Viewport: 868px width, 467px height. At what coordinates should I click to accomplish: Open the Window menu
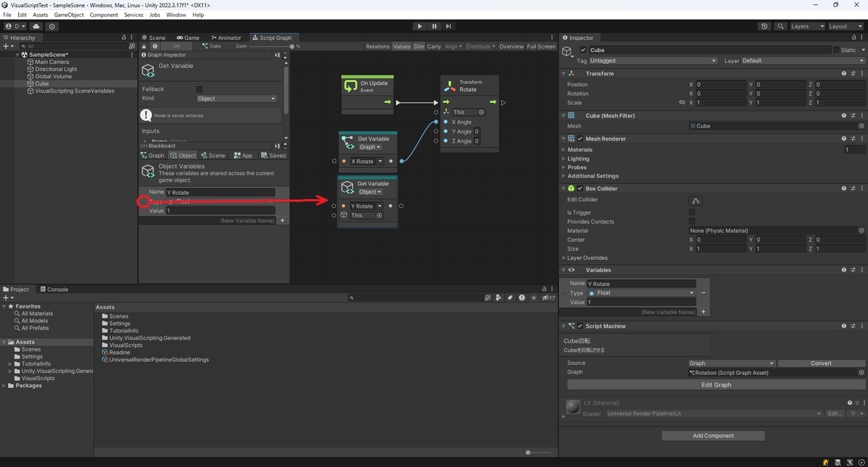pyautogui.click(x=176, y=14)
